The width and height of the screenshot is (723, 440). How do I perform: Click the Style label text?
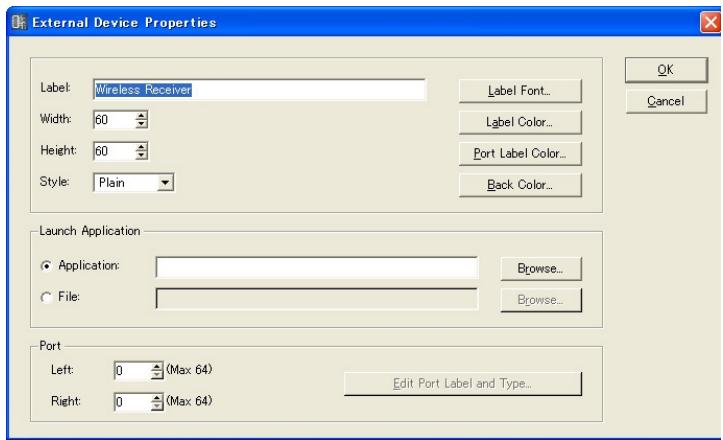(x=54, y=182)
